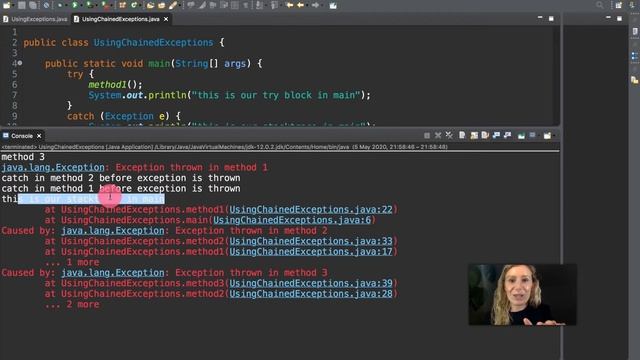Expand the Back history dropdown arrow
Screen dimensions: 640x360
point(307,6)
